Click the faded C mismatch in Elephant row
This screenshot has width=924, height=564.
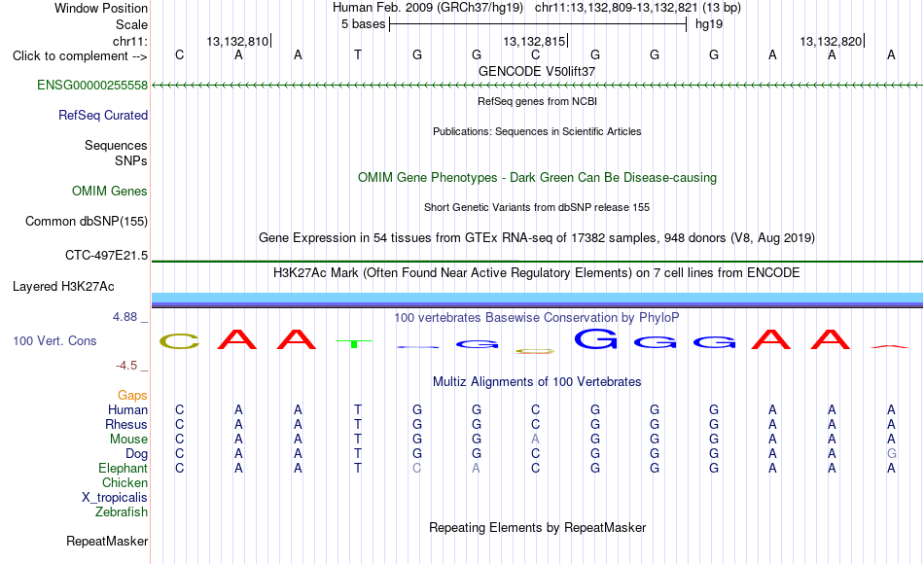coord(416,468)
